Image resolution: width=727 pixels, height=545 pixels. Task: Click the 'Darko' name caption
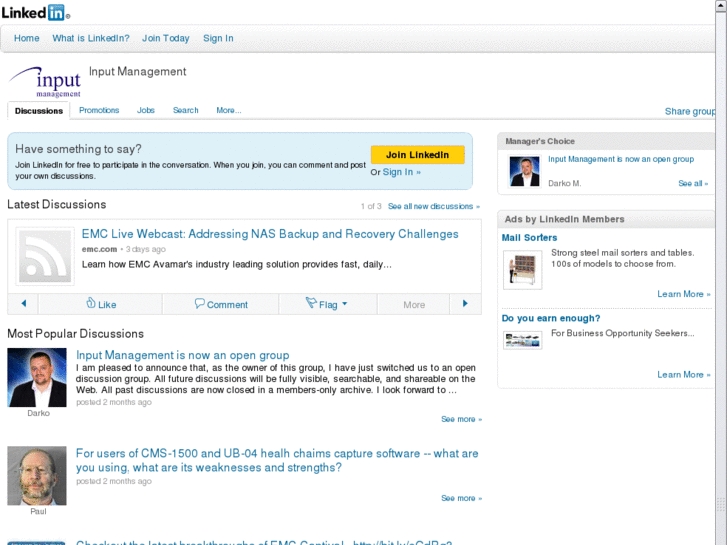[x=38, y=413]
